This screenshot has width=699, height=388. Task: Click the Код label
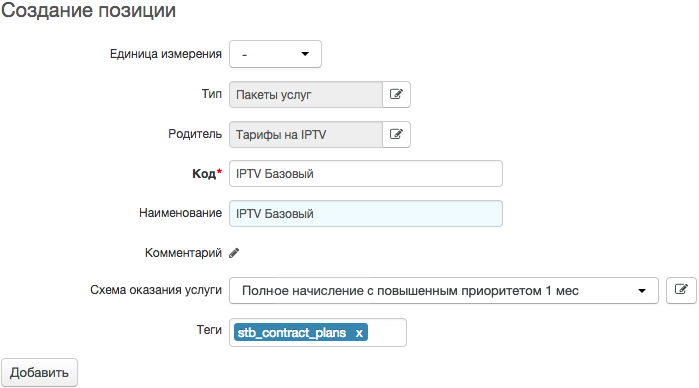[x=207, y=173]
